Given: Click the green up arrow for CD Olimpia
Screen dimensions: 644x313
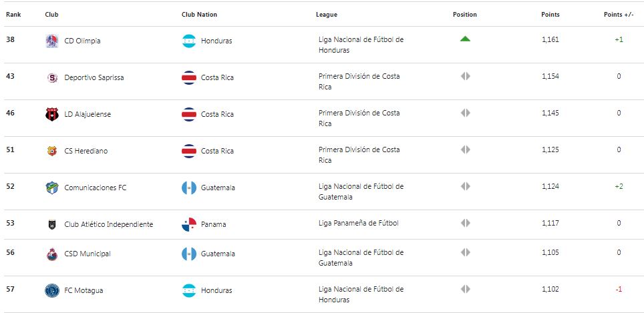Looking at the screenshot, I should 465,39.
